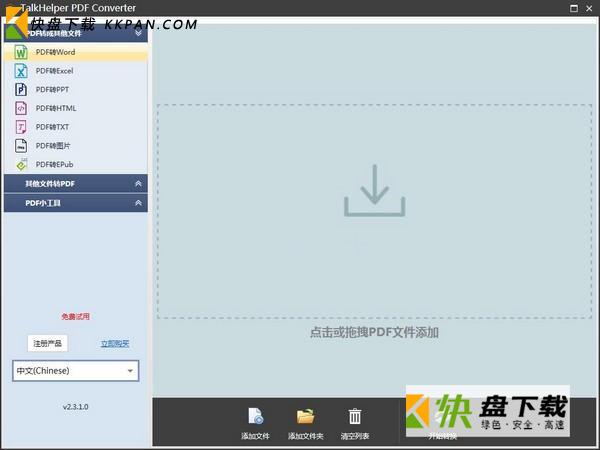This screenshot has height=450, width=600.
Task: Click the add file icon
Action: [255, 416]
